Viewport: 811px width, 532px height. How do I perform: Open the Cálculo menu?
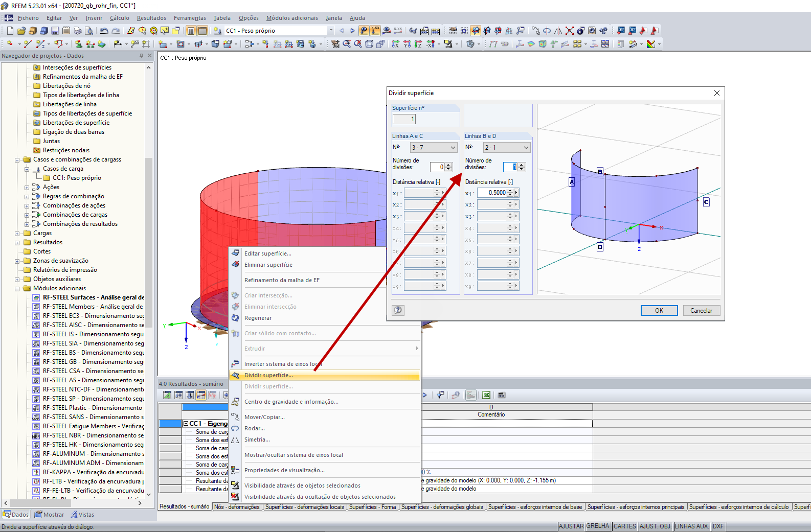[120, 18]
